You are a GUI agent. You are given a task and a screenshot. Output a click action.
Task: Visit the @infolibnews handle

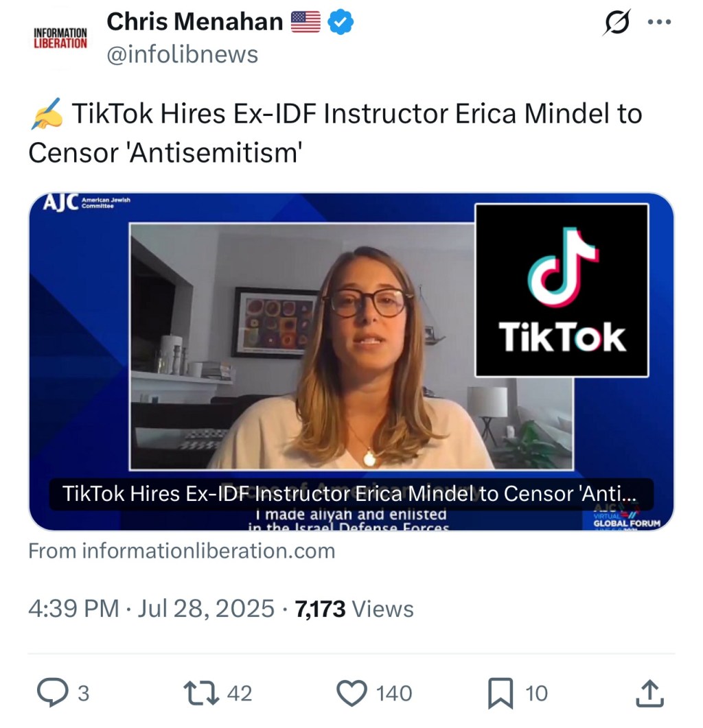point(182,54)
